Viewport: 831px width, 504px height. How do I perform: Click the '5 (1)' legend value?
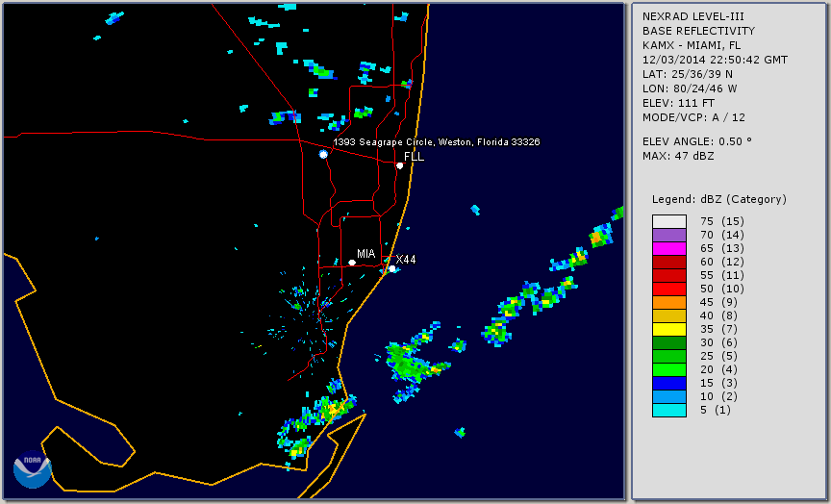(x=715, y=410)
